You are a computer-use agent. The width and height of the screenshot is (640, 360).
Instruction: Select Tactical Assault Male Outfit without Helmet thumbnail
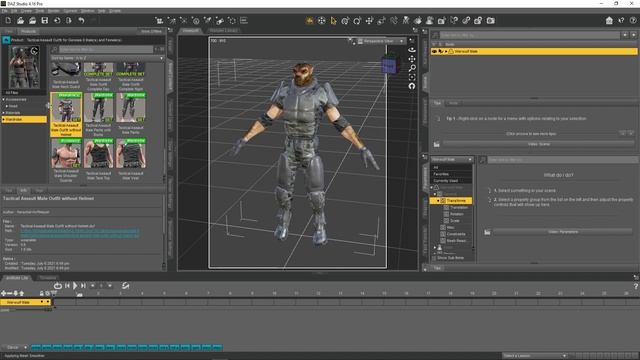click(66, 114)
